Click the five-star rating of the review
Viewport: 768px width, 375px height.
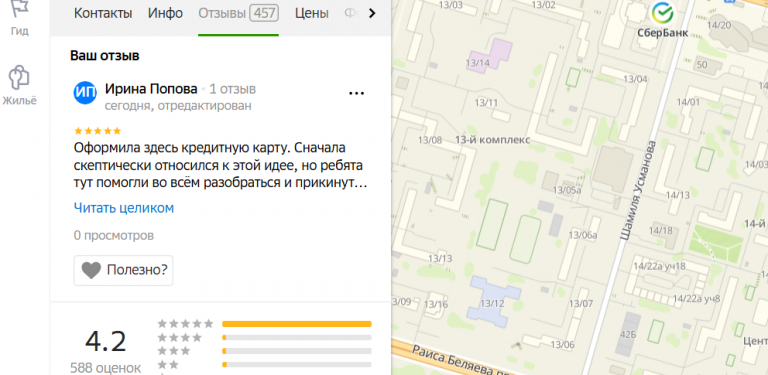(97, 131)
